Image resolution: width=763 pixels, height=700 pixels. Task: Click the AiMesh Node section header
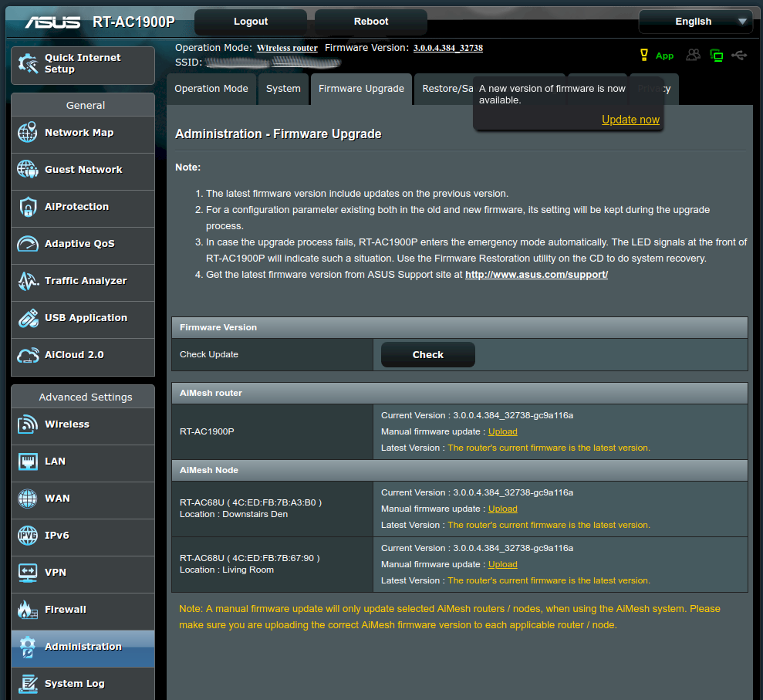coord(459,470)
